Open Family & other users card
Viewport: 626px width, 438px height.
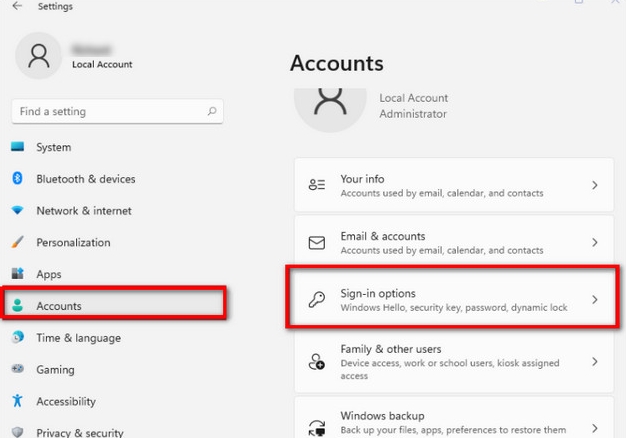(x=454, y=362)
